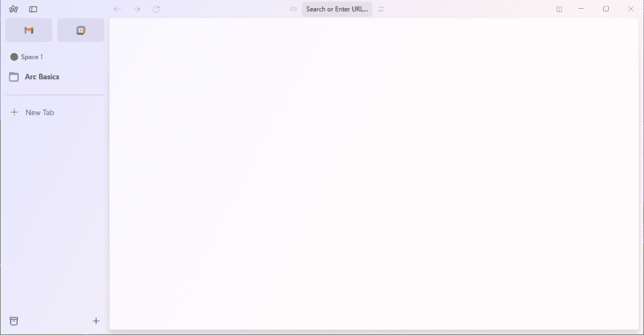Toggle the sidebar panel icon
Viewport: 644px width, 335px height.
(x=33, y=9)
